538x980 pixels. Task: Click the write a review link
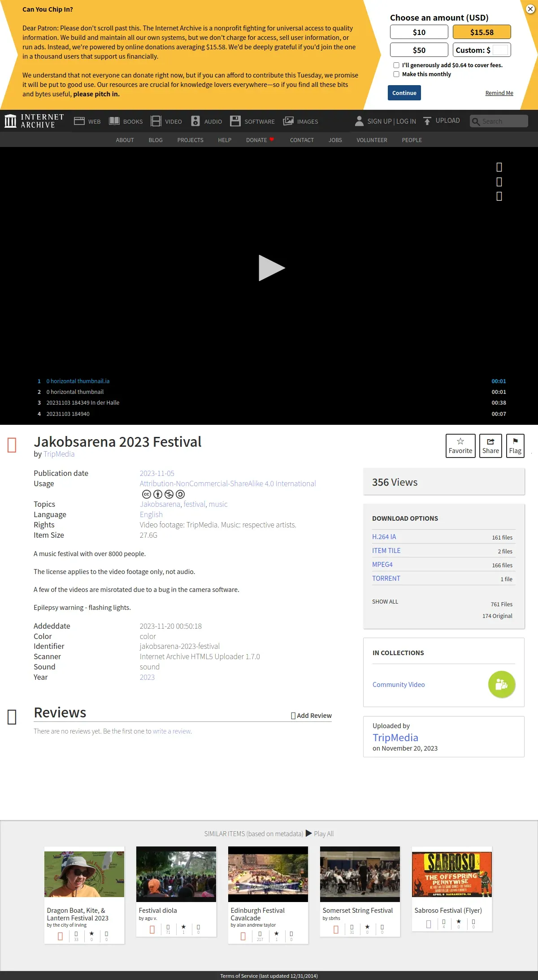point(172,731)
